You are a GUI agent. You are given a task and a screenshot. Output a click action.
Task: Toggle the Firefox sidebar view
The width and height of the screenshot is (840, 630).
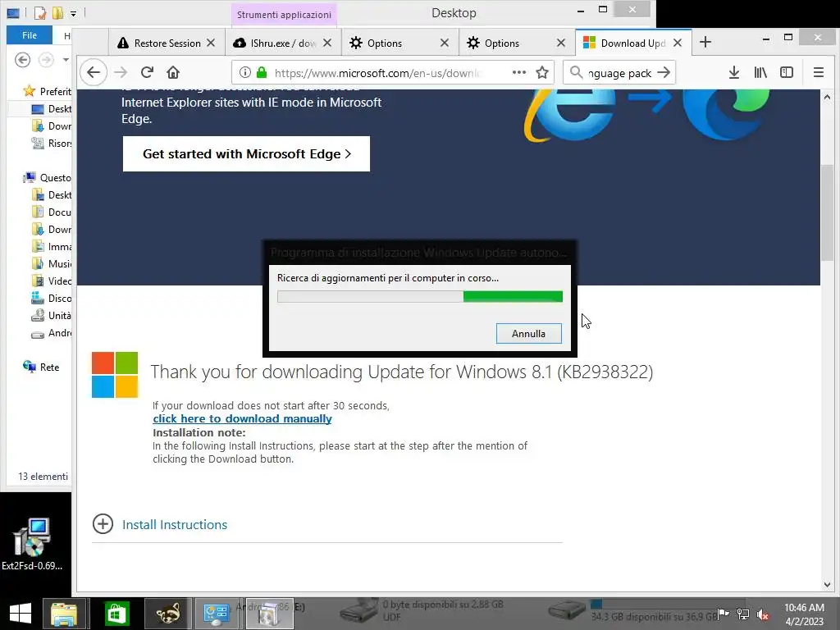click(x=787, y=72)
